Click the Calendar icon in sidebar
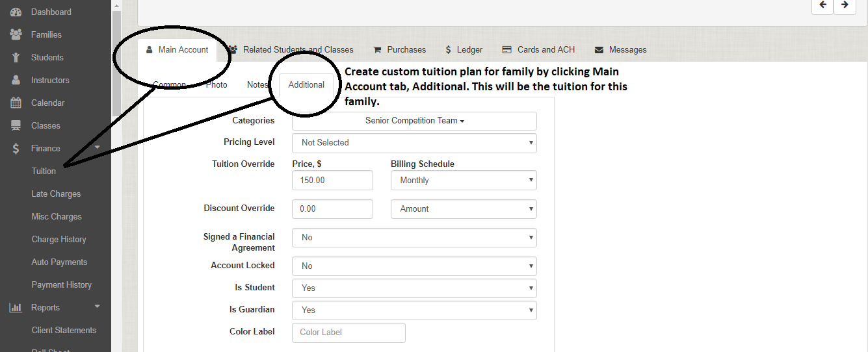The image size is (868, 352). tap(16, 103)
